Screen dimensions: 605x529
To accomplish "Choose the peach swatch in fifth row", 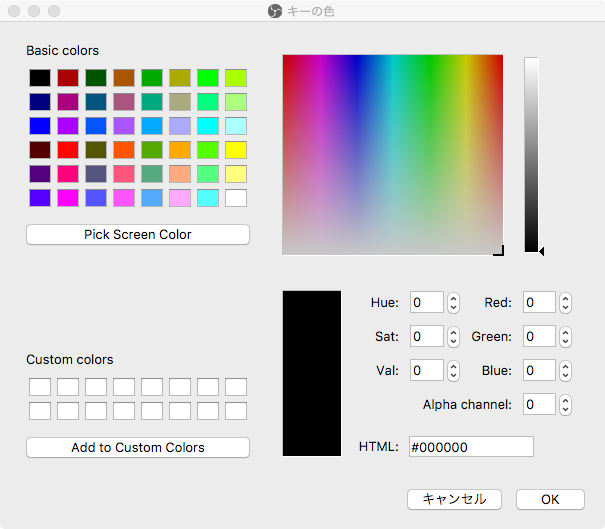I will (180, 174).
